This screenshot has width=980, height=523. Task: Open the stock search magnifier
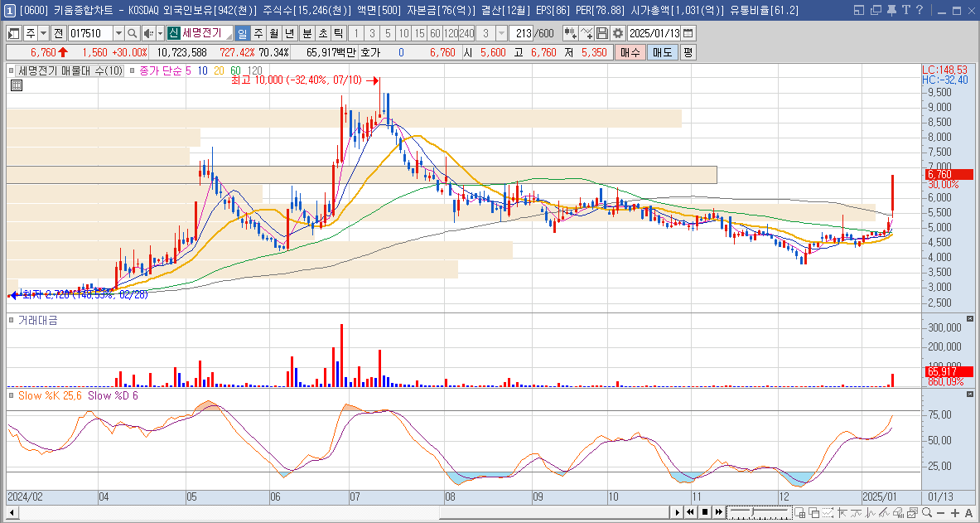tap(132, 33)
